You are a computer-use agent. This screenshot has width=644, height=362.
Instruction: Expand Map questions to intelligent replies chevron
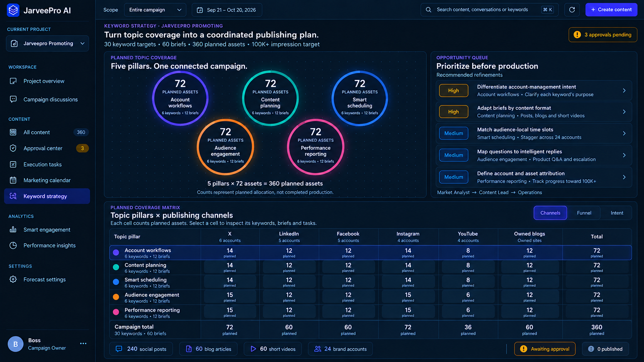(x=624, y=155)
